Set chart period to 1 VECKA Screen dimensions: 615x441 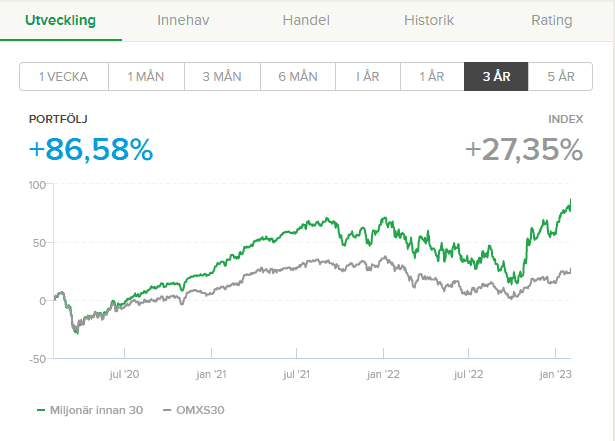(x=64, y=77)
